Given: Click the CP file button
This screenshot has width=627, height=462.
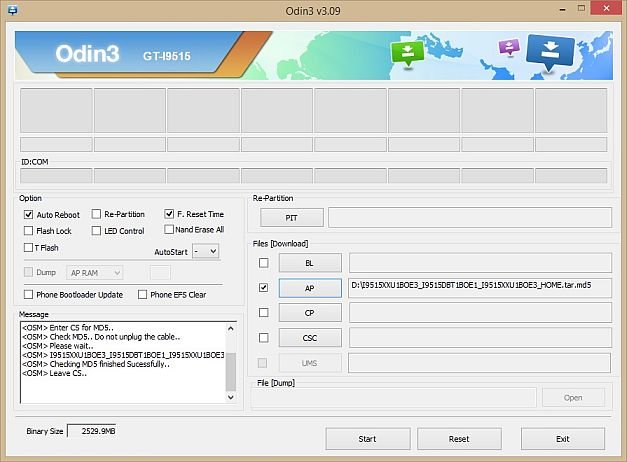Looking at the screenshot, I should [310, 313].
